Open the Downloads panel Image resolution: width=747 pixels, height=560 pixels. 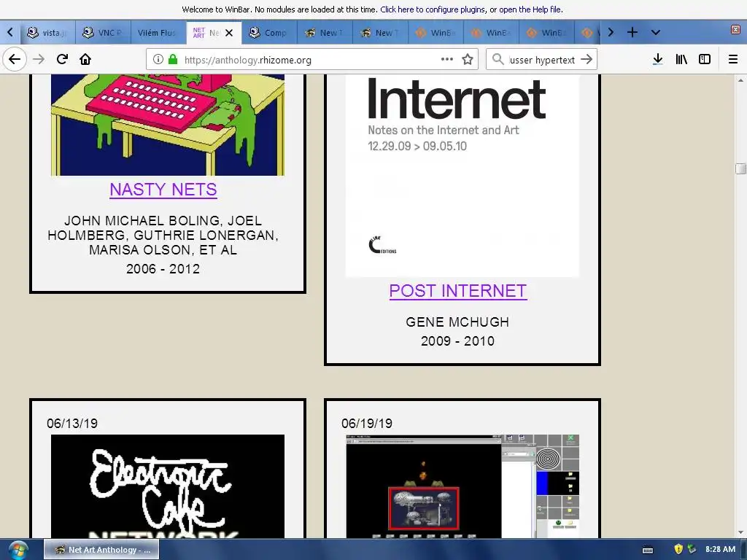pyautogui.click(x=658, y=59)
